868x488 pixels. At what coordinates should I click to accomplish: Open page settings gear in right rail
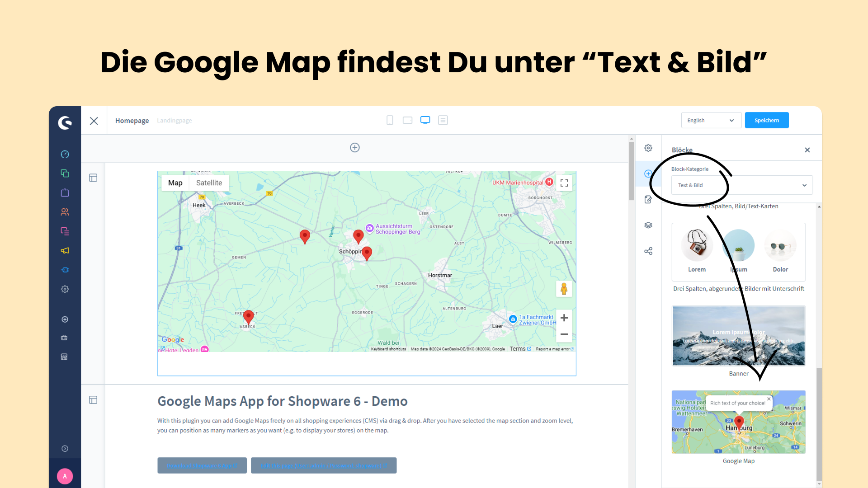click(x=648, y=148)
